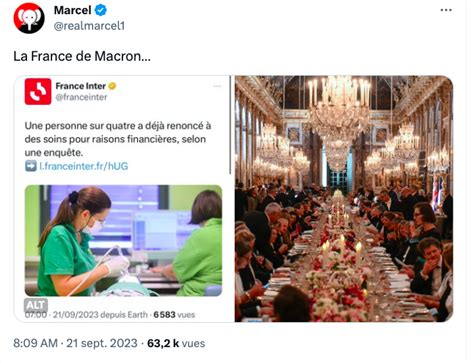Click France Inter's gold verified badge

click(x=113, y=86)
